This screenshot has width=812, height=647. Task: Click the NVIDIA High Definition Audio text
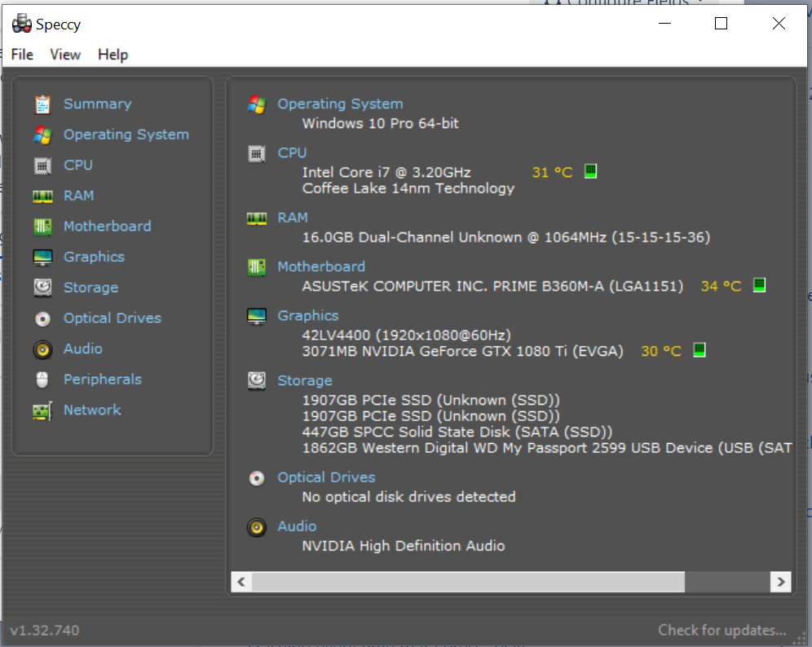coord(404,547)
